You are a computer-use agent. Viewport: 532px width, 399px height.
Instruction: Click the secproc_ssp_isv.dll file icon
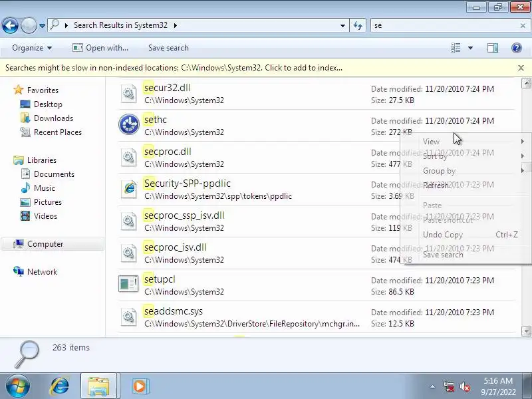(x=128, y=221)
